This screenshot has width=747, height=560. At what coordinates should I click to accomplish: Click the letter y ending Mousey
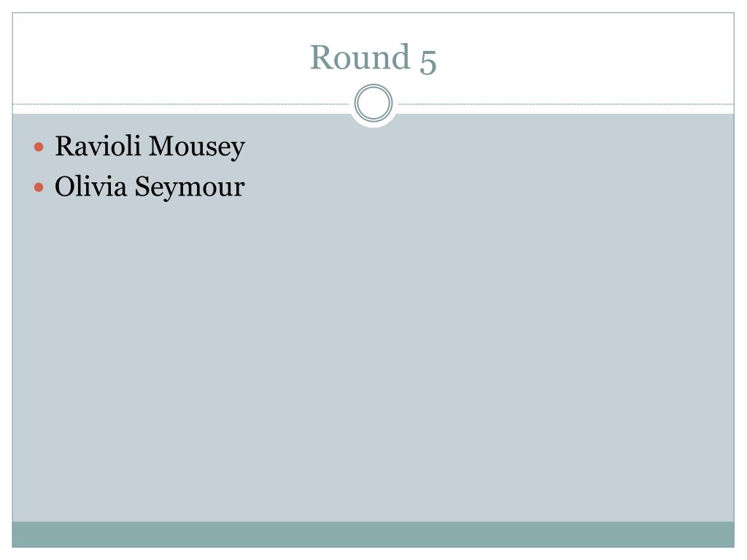click(x=237, y=150)
